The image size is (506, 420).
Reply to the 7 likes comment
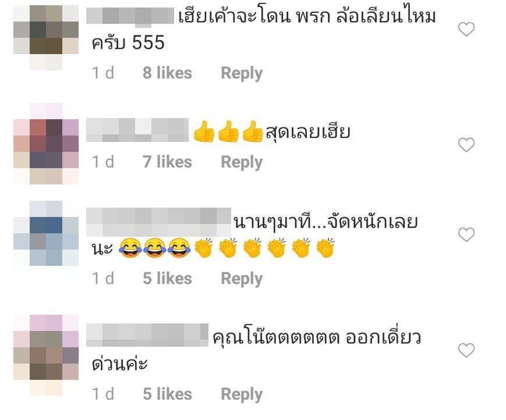pos(242,162)
